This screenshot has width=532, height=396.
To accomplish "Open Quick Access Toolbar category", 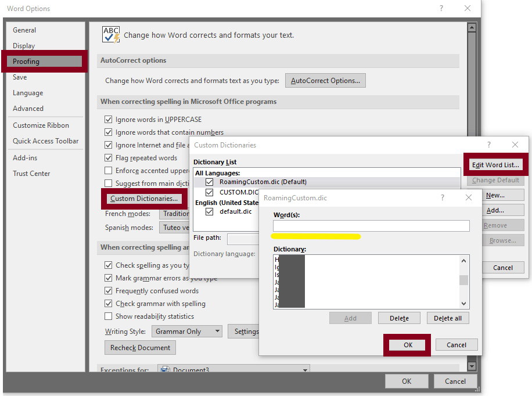I will pyautogui.click(x=45, y=141).
